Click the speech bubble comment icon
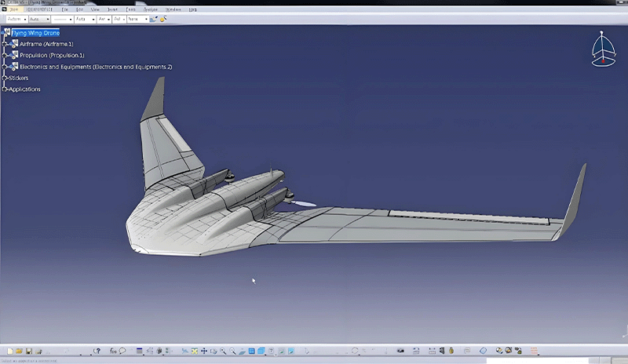 click(122, 351)
